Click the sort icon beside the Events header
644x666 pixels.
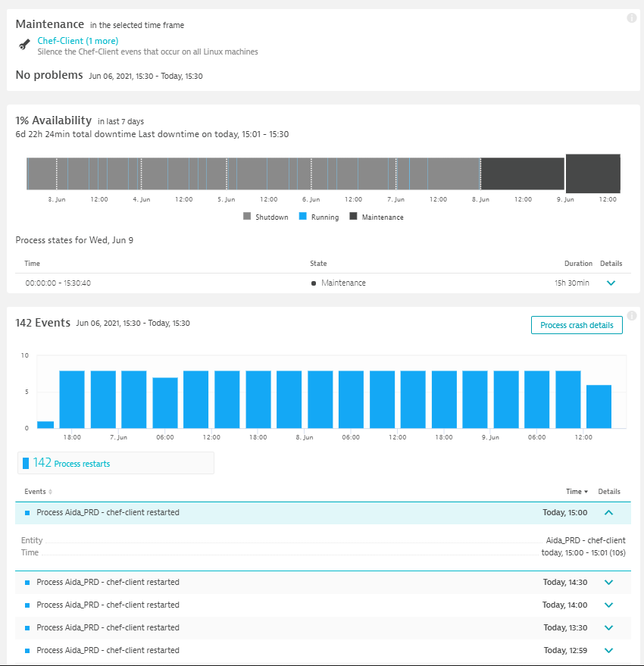tap(50, 491)
